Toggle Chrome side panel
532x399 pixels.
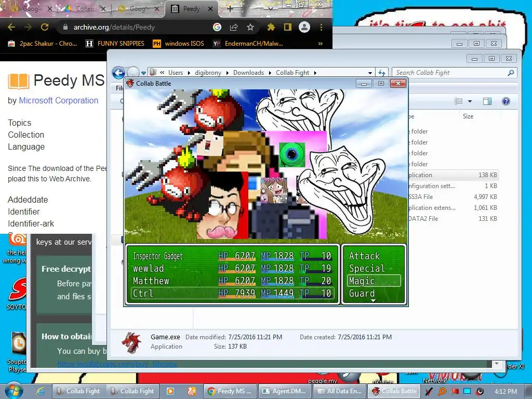pos(287,27)
